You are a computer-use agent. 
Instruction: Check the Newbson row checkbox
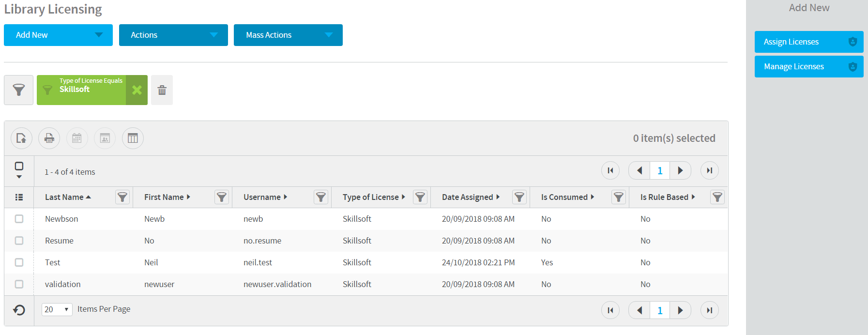[19, 219]
